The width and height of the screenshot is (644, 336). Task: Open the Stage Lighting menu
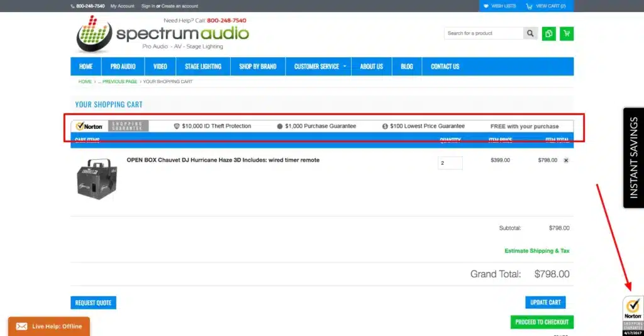pyautogui.click(x=203, y=67)
